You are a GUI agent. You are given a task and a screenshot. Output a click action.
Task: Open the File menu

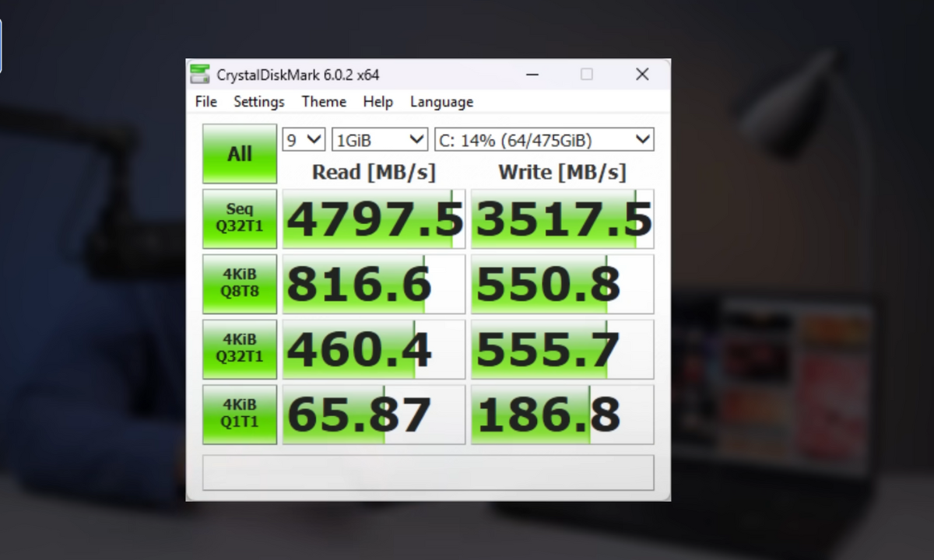(206, 102)
